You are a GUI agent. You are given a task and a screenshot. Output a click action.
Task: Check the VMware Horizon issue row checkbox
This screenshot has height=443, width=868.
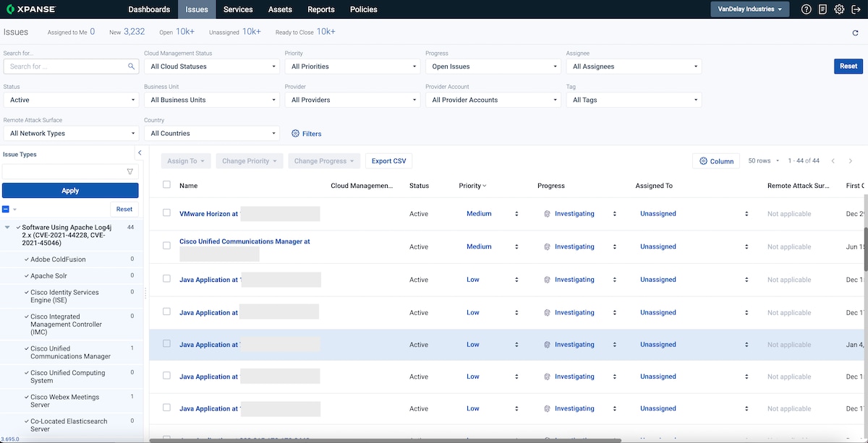(167, 213)
